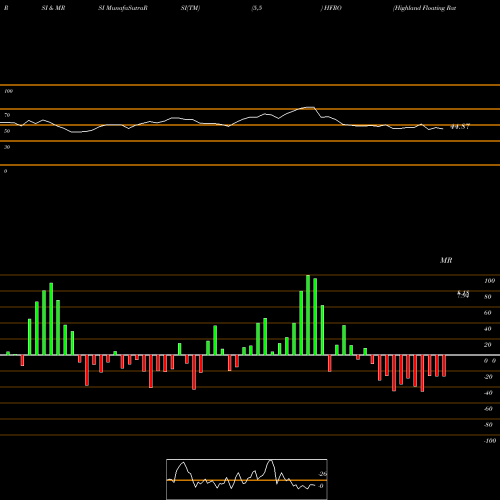
Task: Click the tallest green MR histogram bar
Action: coord(308,315)
